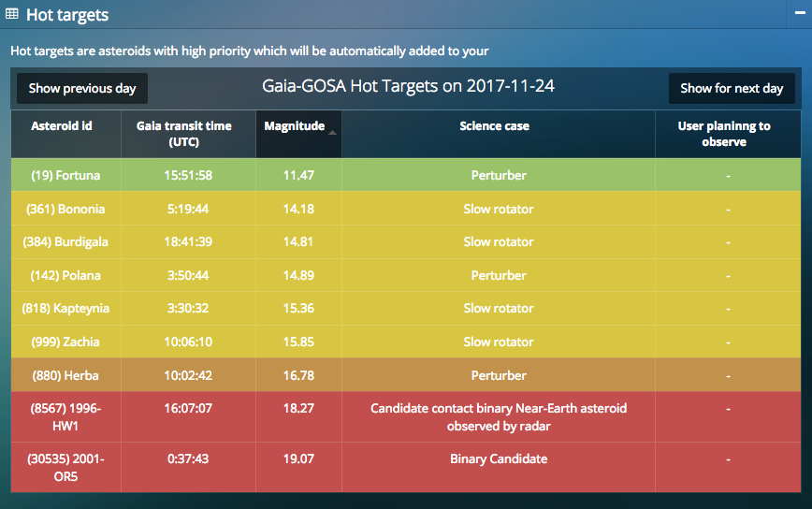Click transit time 10:02:42
Viewport: 812px width, 509px height.
[x=188, y=375]
